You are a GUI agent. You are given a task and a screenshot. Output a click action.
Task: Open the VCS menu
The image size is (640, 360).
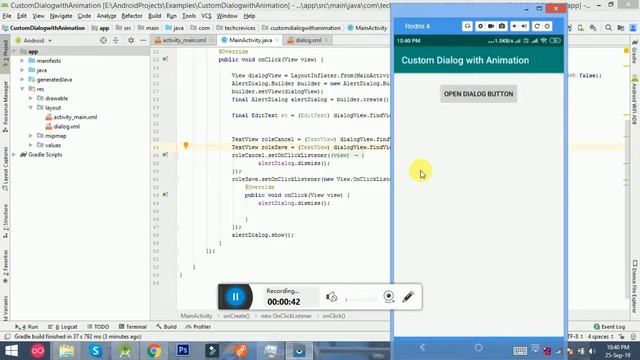click(206, 16)
